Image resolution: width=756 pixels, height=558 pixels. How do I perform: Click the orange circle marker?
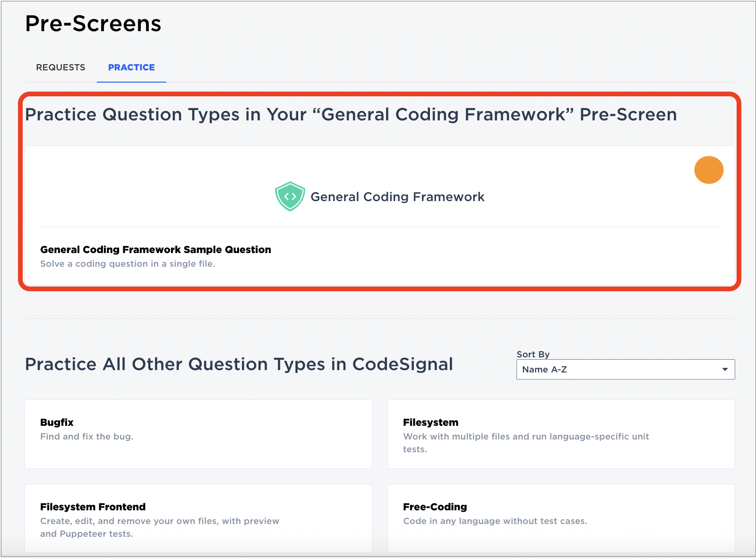pyautogui.click(x=708, y=170)
